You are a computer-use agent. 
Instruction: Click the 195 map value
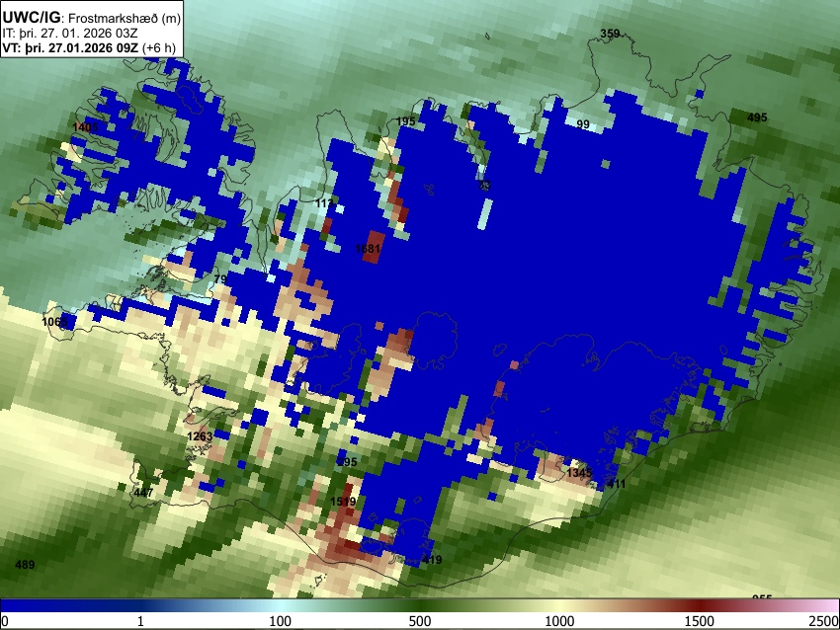405,121
